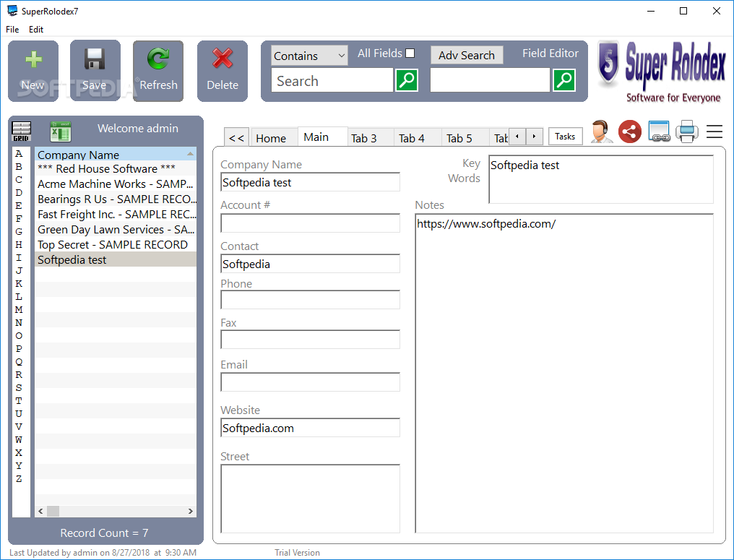The image size is (734, 560).
Task: Filter list by letter A
Action: [19, 154]
